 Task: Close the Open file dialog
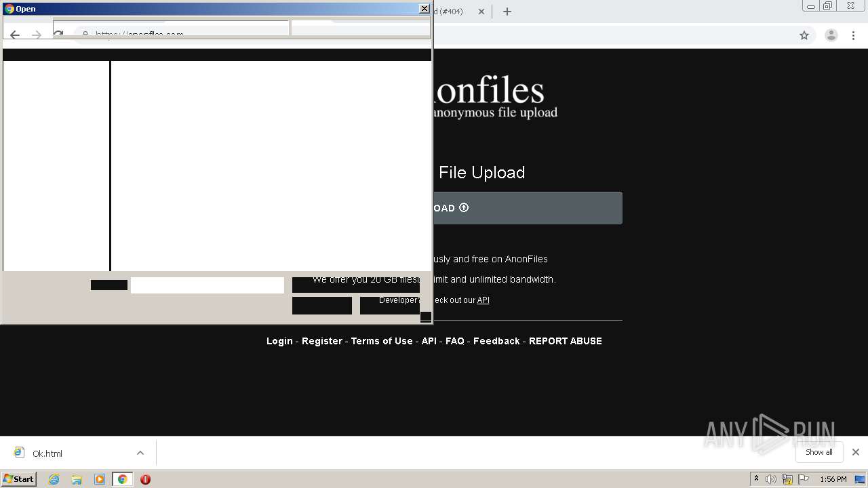click(x=425, y=9)
